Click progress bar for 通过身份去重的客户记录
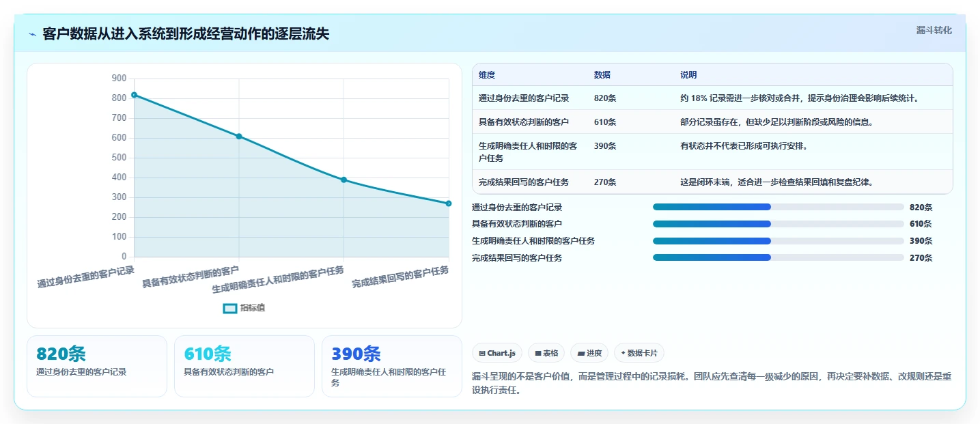Screen dimensions: 980x424 click(779, 207)
